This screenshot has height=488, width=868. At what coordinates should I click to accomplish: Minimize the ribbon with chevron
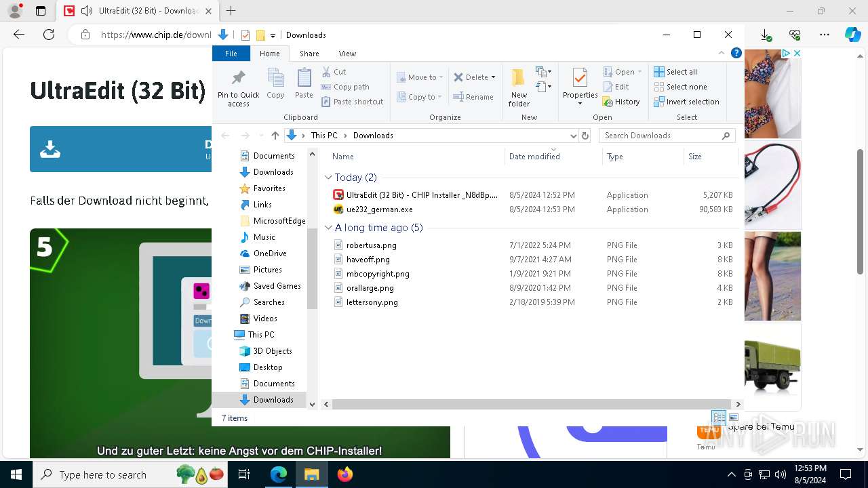coord(722,53)
